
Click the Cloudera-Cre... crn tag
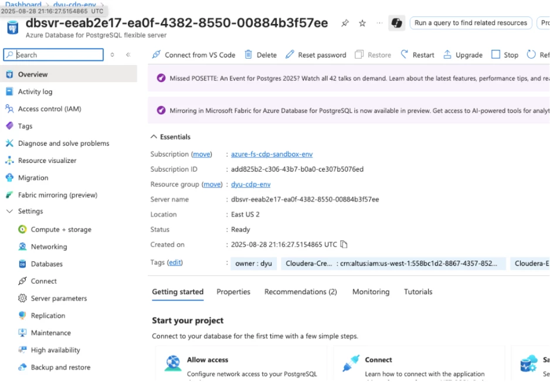(x=393, y=264)
